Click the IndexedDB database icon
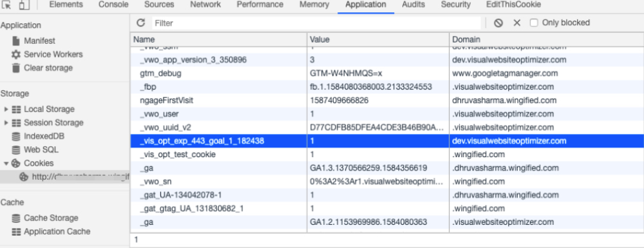This screenshot has height=248, width=644. point(16,136)
